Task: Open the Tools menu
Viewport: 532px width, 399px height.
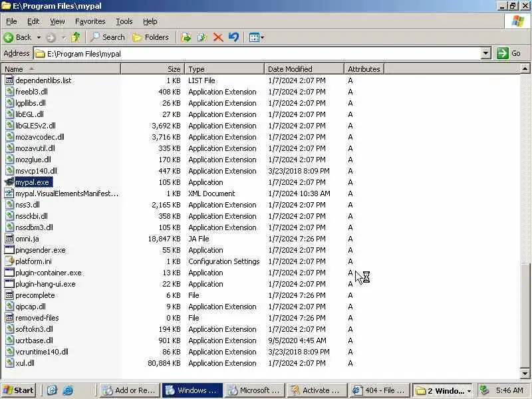Action: [x=124, y=21]
